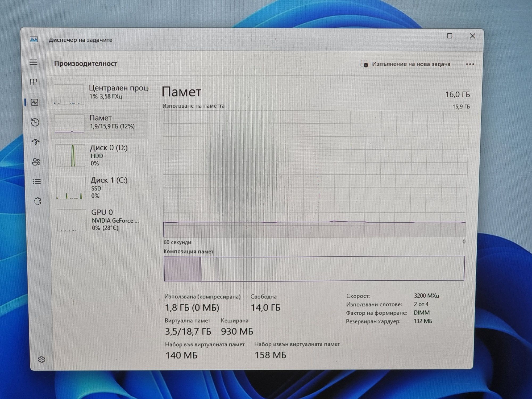Click the Disk 0 mini graph thumbnail
The image size is (532, 399).
[x=70, y=156]
